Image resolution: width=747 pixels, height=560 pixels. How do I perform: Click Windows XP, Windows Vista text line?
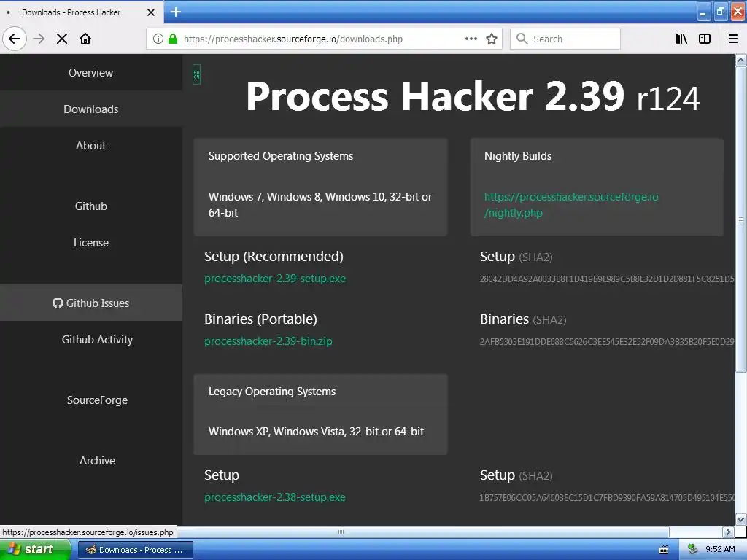316,432
